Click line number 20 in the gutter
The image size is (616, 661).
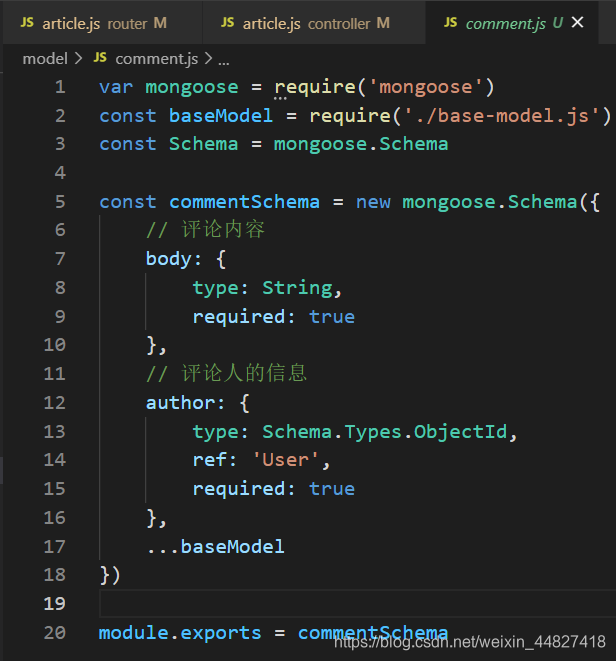[x=55, y=632]
